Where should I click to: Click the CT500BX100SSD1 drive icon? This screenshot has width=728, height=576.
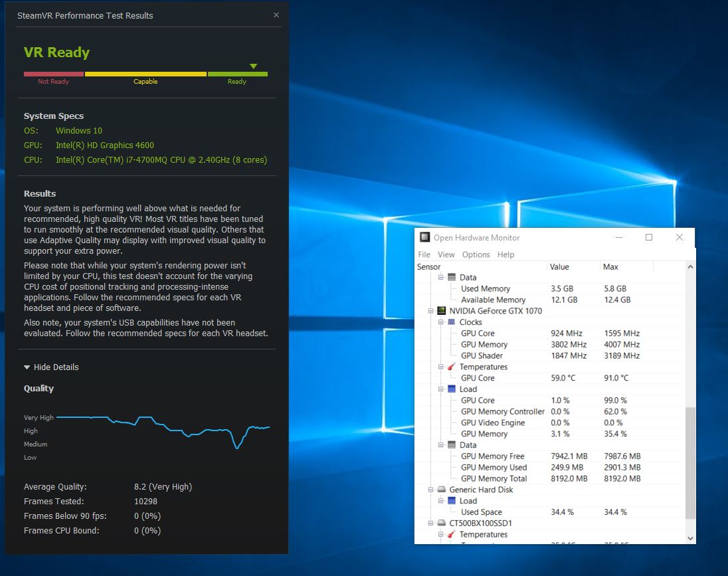coord(442,523)
